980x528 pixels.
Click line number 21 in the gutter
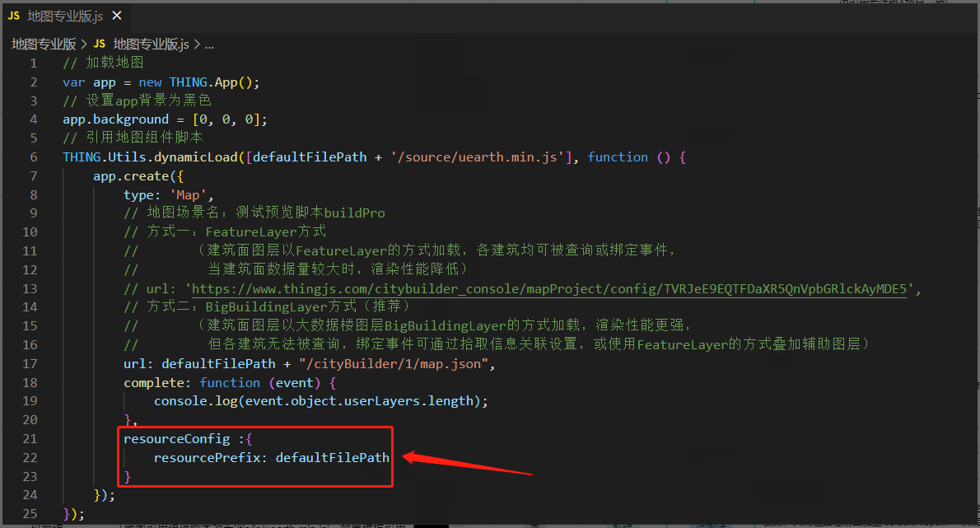coord(30,439)
